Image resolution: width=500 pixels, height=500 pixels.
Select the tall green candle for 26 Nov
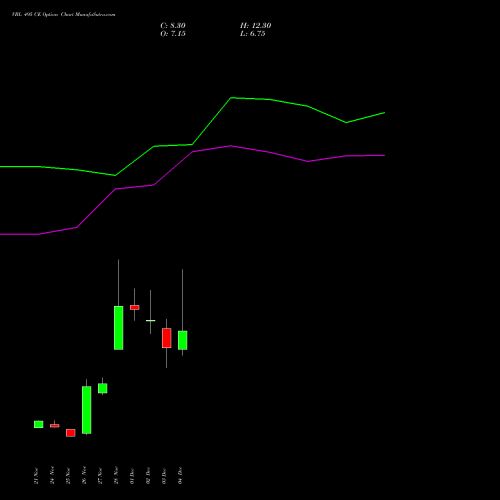click(87, 410)
